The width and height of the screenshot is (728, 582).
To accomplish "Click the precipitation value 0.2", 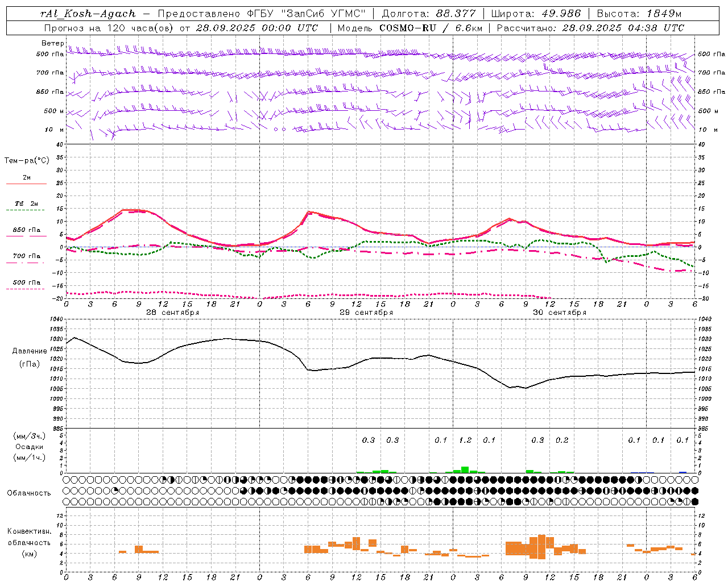I will (562, 440).
